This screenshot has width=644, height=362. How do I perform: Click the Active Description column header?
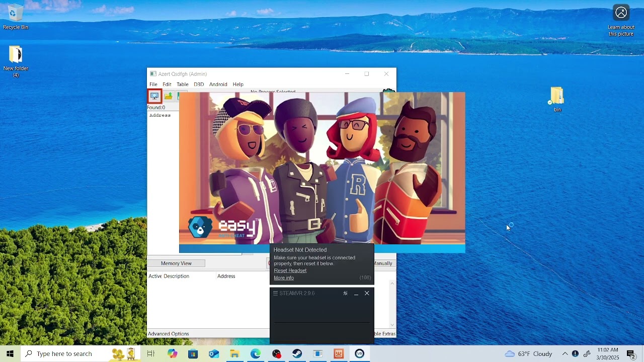point(169,276)
